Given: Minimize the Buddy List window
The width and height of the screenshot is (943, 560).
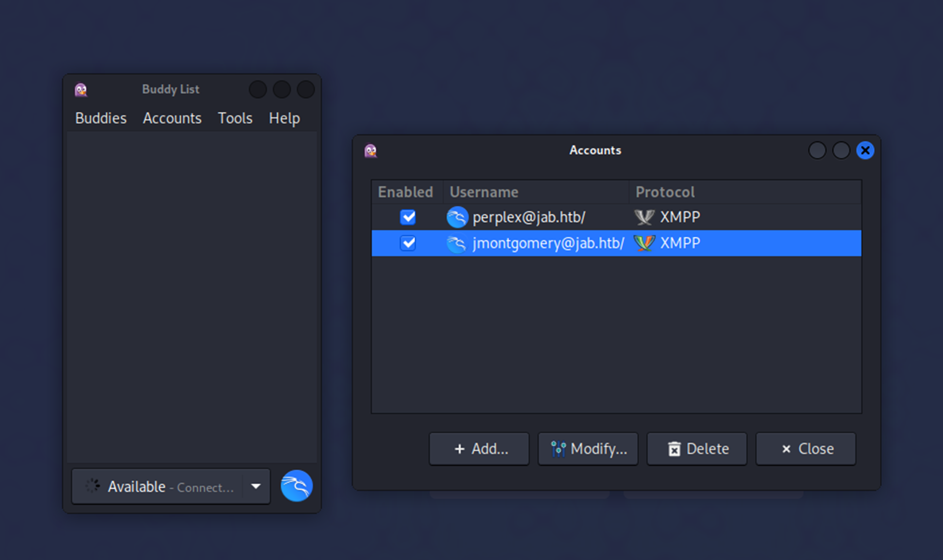Looking at the screenshot, I should point(257,90).
